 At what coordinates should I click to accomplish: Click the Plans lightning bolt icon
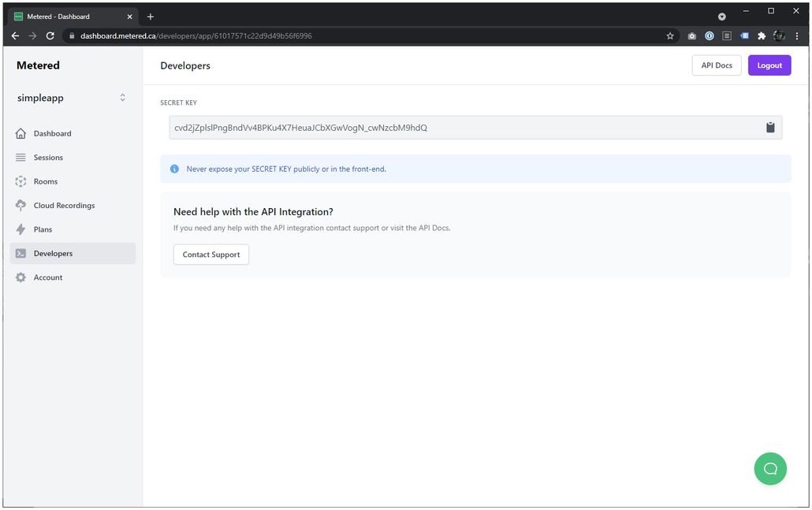(20, 229)
